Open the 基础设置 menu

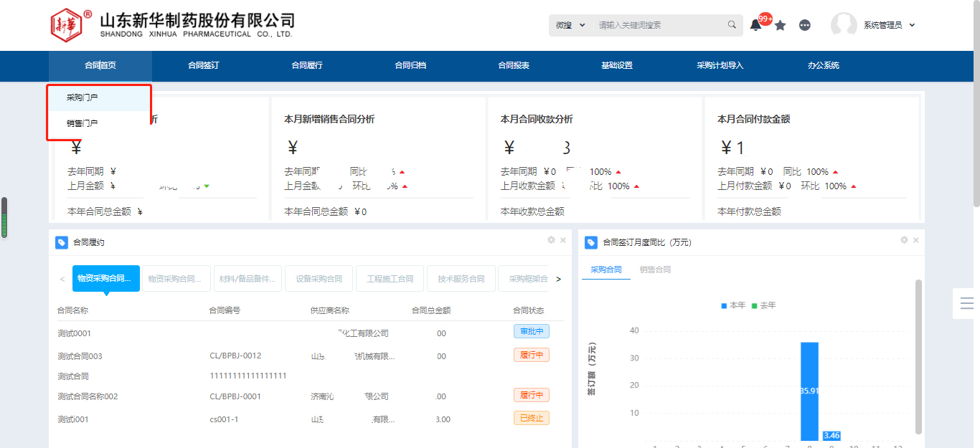tap(617, 66)
